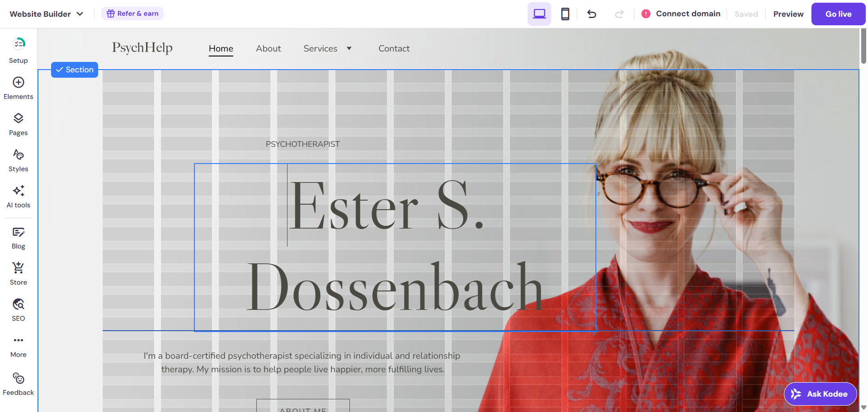The height and width of the screenshot is (412, 868).
Task: Click the Section label tag
Action: 75,70
